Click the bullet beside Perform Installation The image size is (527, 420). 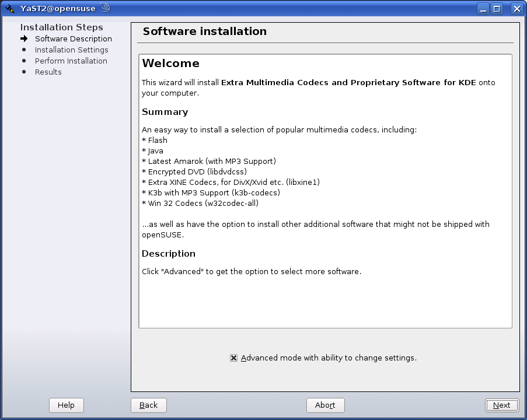(x=24, y=61)
